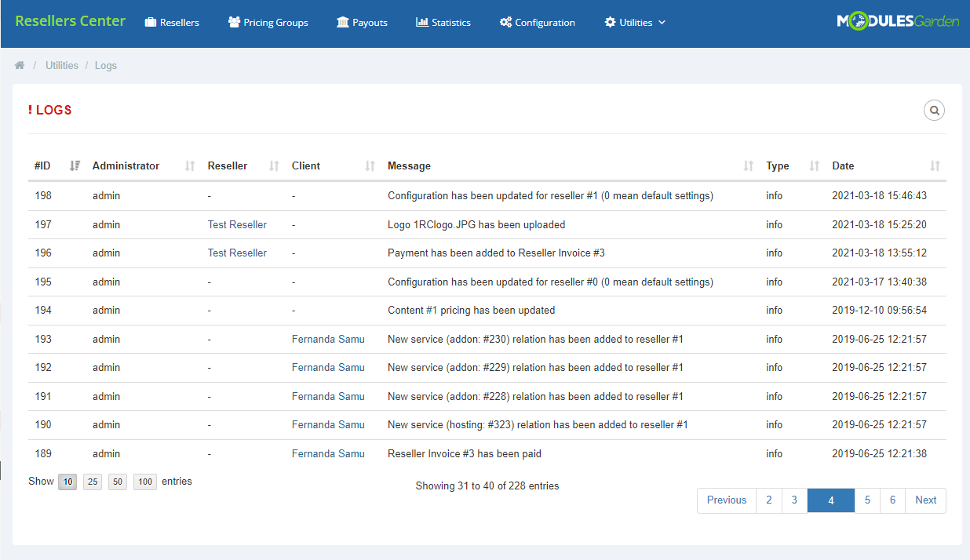Screen dimensions: 970x560
Task: Go to page 2
Action: pos(769,500)
